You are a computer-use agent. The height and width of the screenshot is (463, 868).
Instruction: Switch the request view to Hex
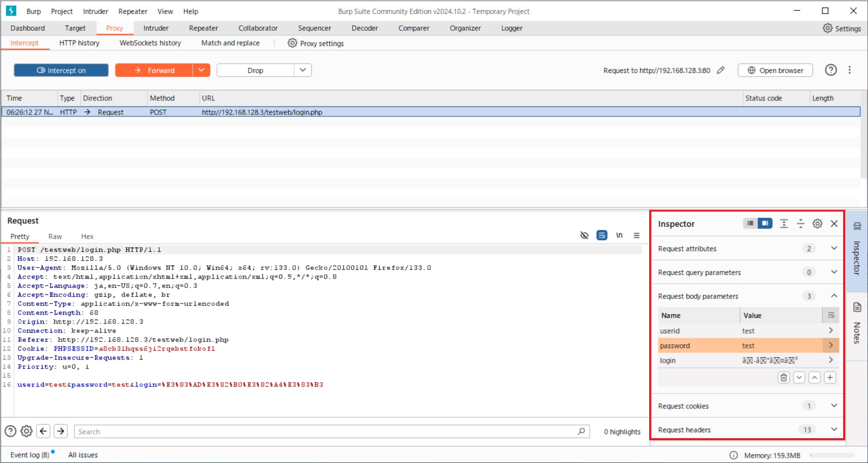coord(87,236)
